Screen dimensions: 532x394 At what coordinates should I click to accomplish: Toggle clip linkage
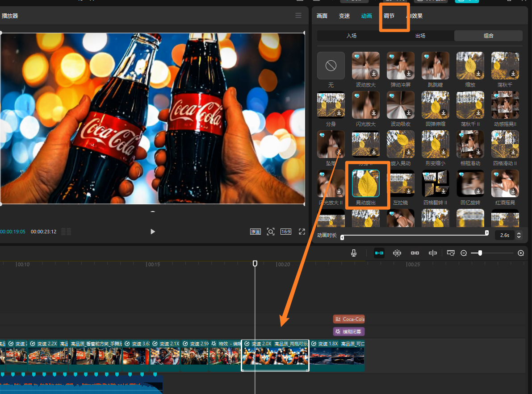[x=415, y=253]
